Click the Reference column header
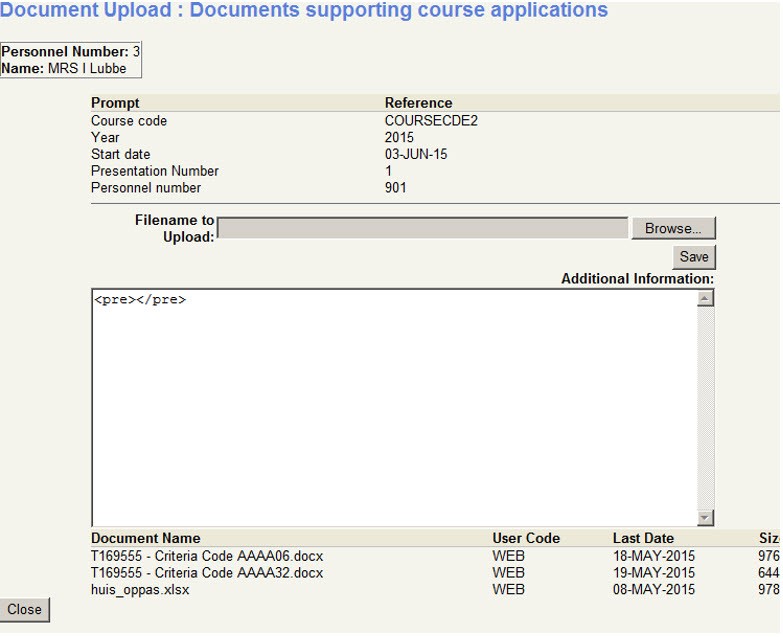This screenshot has height=637, width=783. point(418,103)
